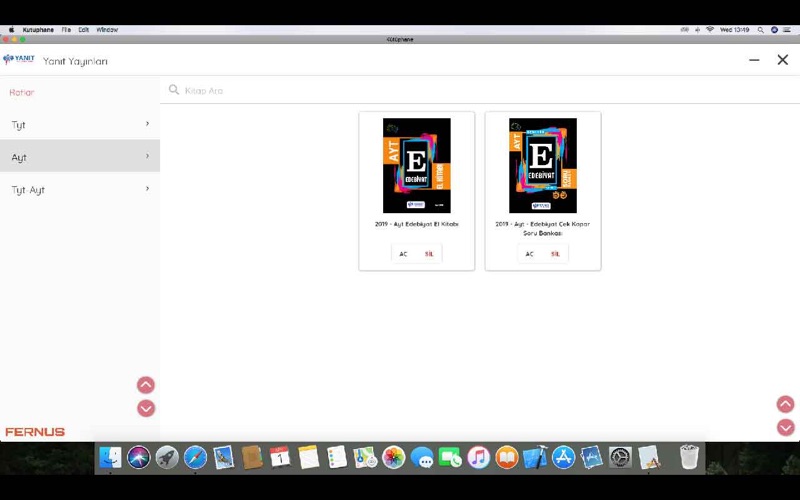Open Contacts from the Dock
The height and width of the screenshot is (500, 800).
(x=252, y=457)
